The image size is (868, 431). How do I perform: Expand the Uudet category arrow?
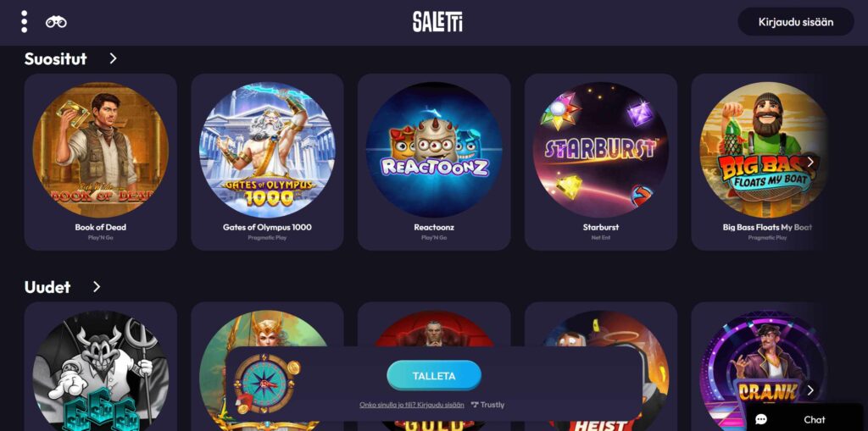coord(97,286)
